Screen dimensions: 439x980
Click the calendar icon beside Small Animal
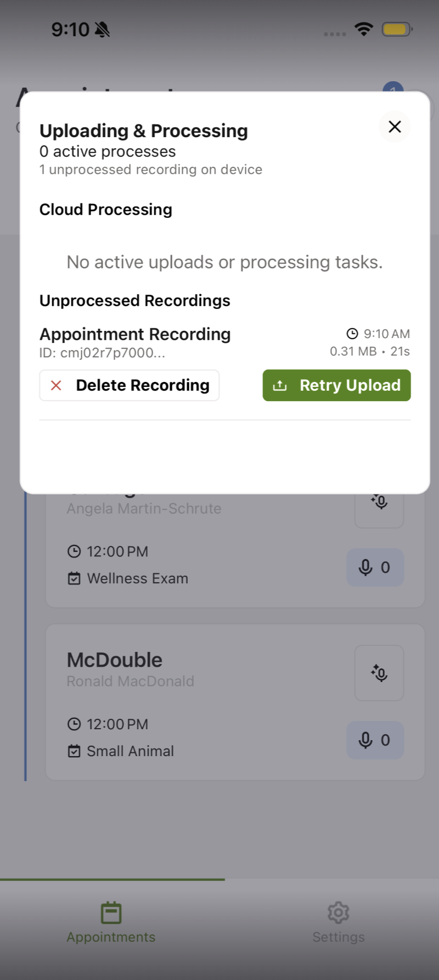point(74,751)
